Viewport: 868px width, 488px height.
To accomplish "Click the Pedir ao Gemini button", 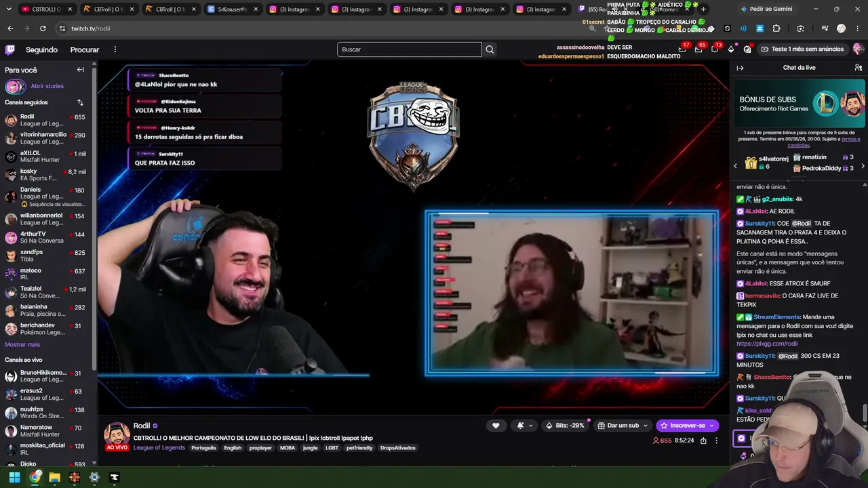I will click(766, 9).
